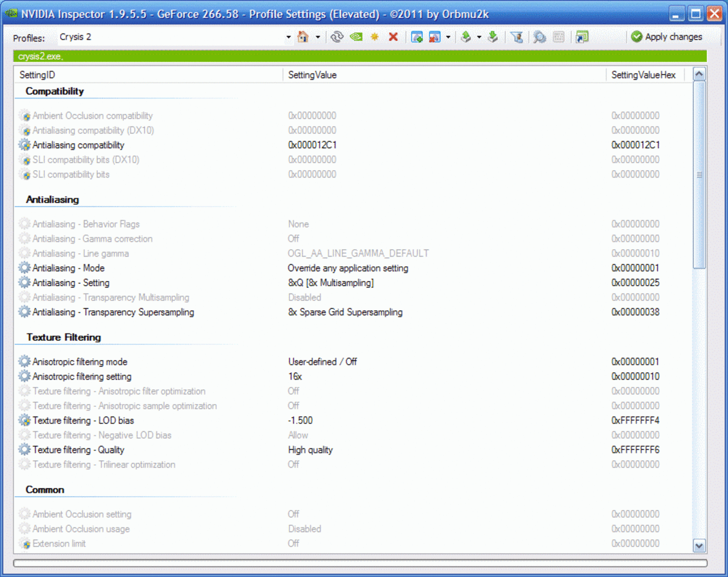Screen dimensions: 728x577
Task: Click the Compatibility group header
Action: coord(55,91)
